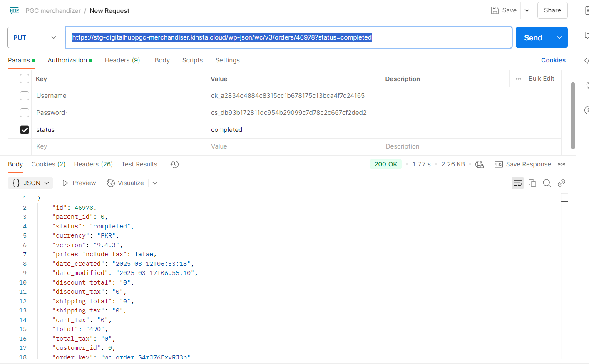Click the 2.26 KB response size

click(453, 164)
